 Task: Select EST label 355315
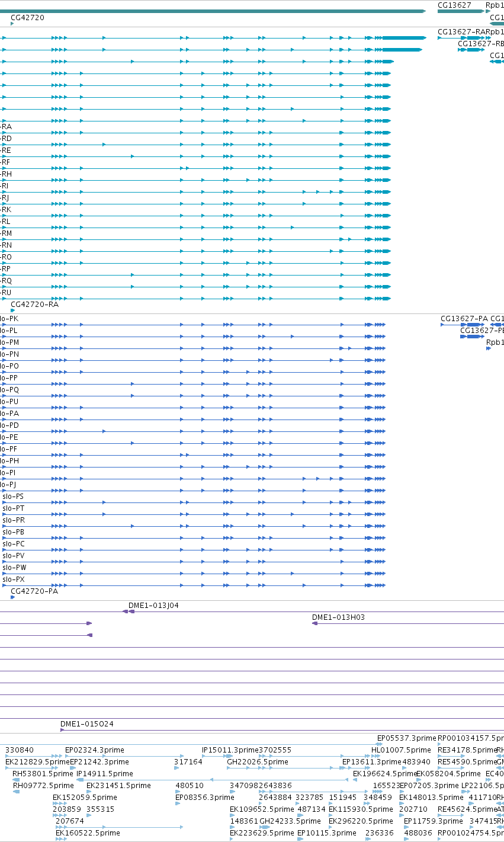pos(101,809)
